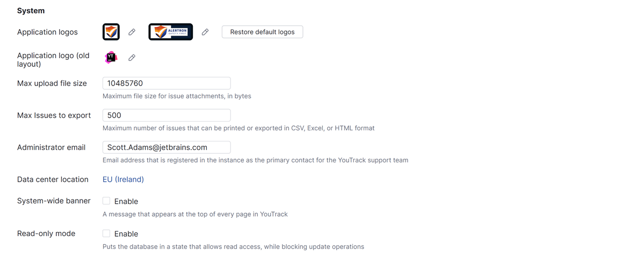The image size is (644, 262).
Task: Focus the Max Issues to export field
Action: (x=167, y=115)
